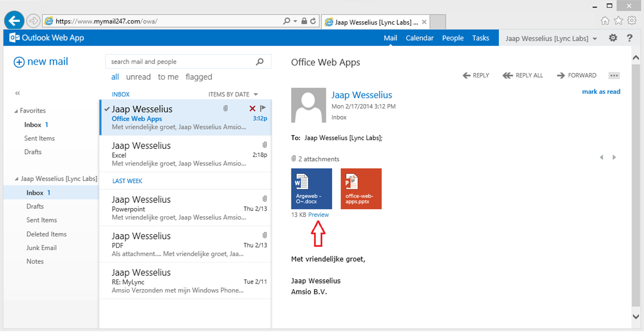Click the Reply button
Viewport: 644px width, 336px height.
coord(476,75)
